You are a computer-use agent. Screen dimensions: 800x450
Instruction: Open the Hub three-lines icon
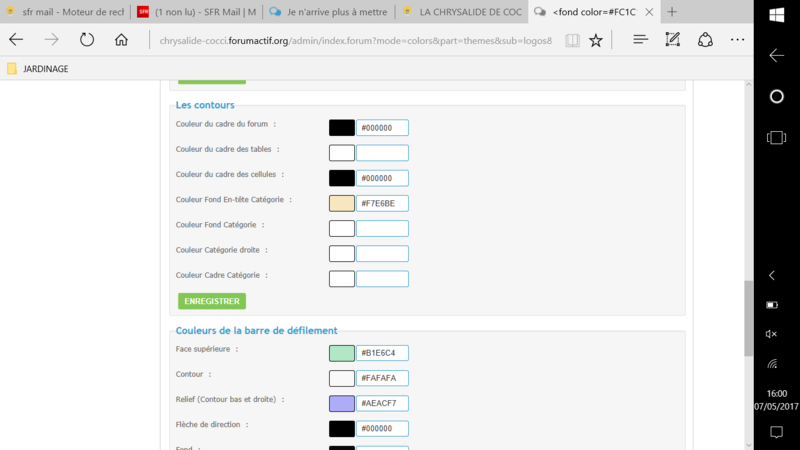pos(640,40)
